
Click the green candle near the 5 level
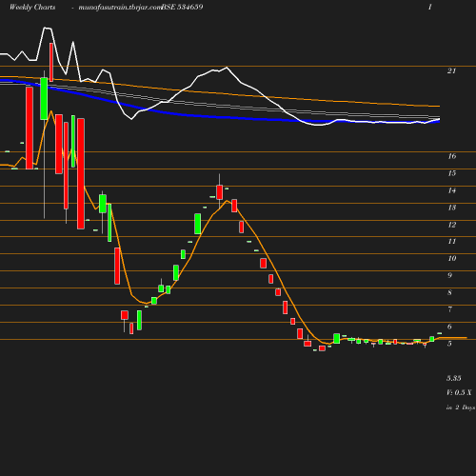click(x=337, y=338)
